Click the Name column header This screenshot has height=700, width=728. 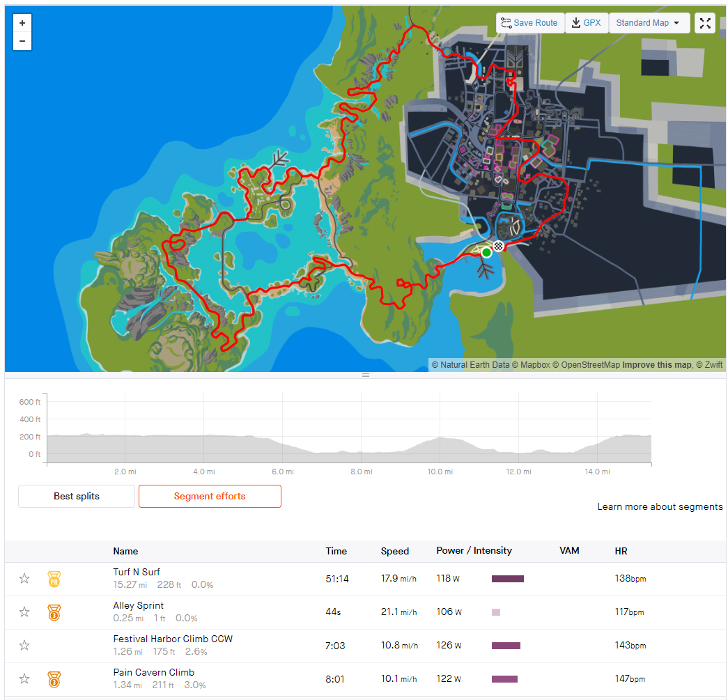click(x=125, y=551)
